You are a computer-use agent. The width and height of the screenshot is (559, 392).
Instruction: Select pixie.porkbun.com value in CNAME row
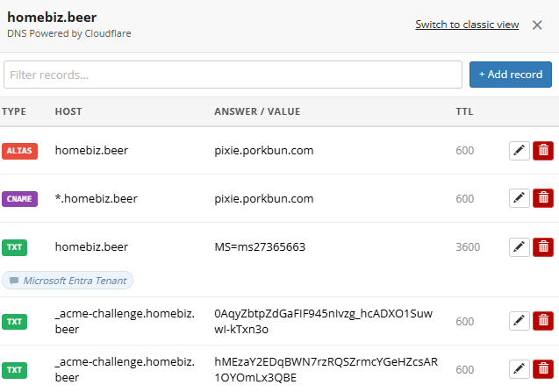click(x=264, y=199)
